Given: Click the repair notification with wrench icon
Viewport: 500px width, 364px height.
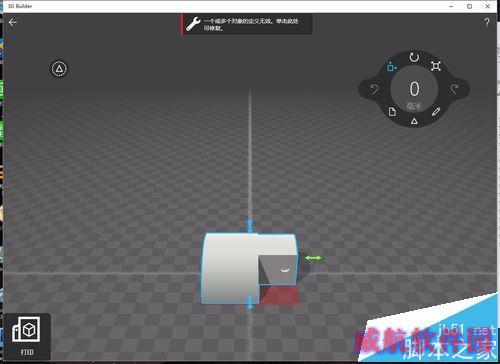Looking at the screenshot, I should pos(247,24).
